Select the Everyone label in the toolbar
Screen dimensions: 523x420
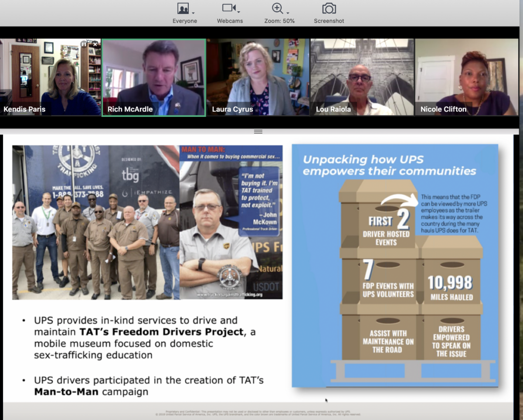(x=185, y=21)
